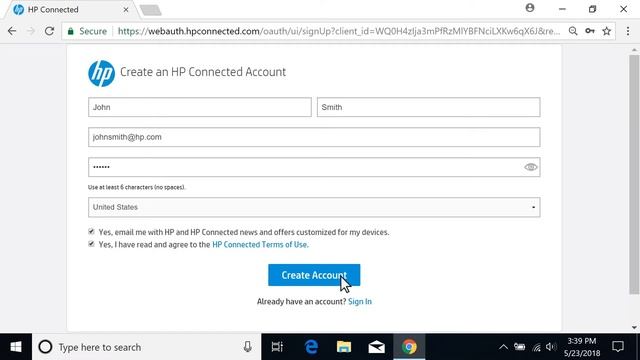The image size is (640, 360).
Task: Click the browser forward arrow
Action: [x=31, y=31]
